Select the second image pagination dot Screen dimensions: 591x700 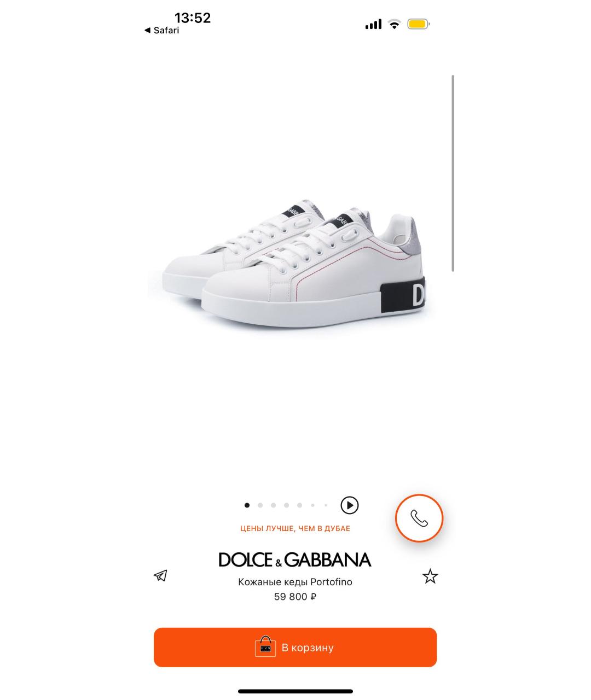tap(260, 505)
